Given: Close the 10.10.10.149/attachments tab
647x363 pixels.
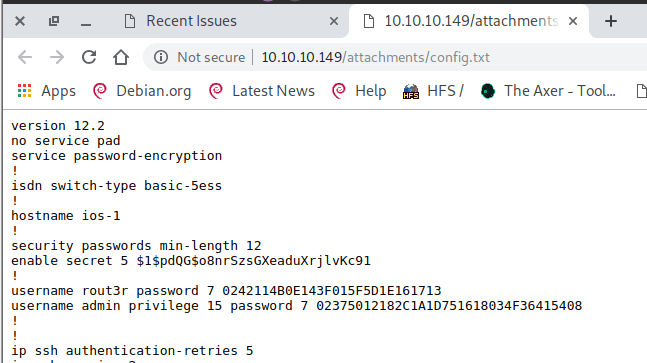Looking at the screenshot, I should [573, 21].
